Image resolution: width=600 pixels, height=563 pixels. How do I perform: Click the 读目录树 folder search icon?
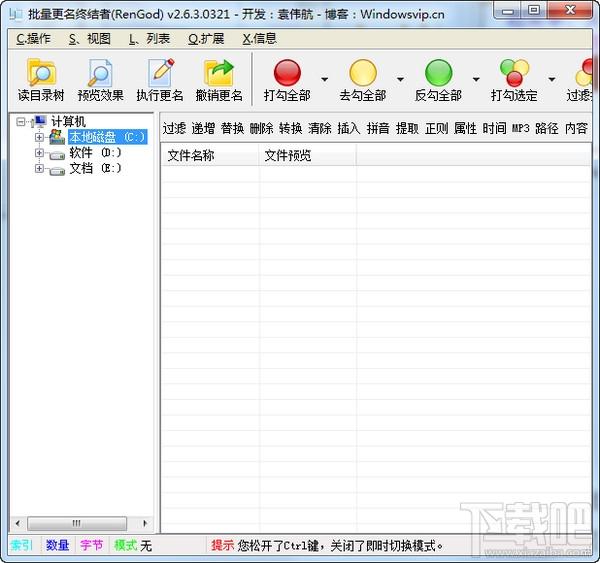(x=41, y=72)
